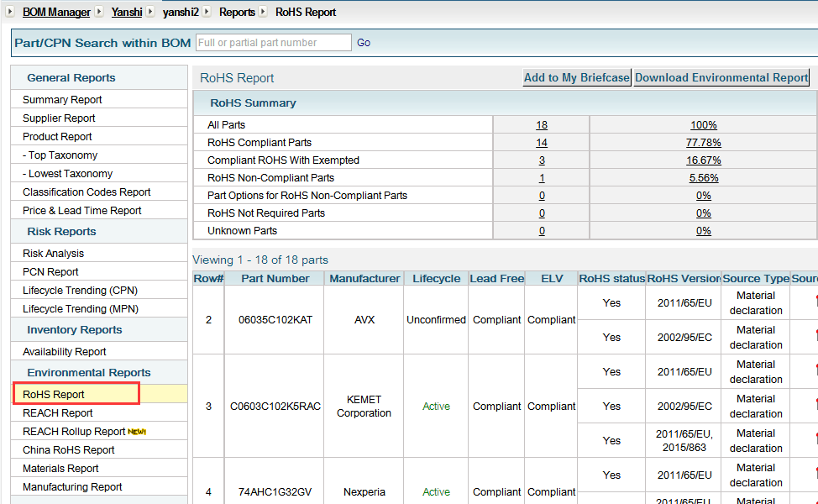Screen dimensions: 818x504
Task: Click the 16.67% link
Action: 703,160
